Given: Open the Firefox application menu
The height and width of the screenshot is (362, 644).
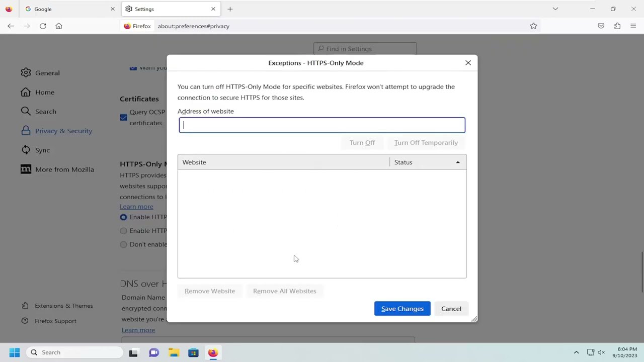Looking at the screenshot, I should click(633, 26).
